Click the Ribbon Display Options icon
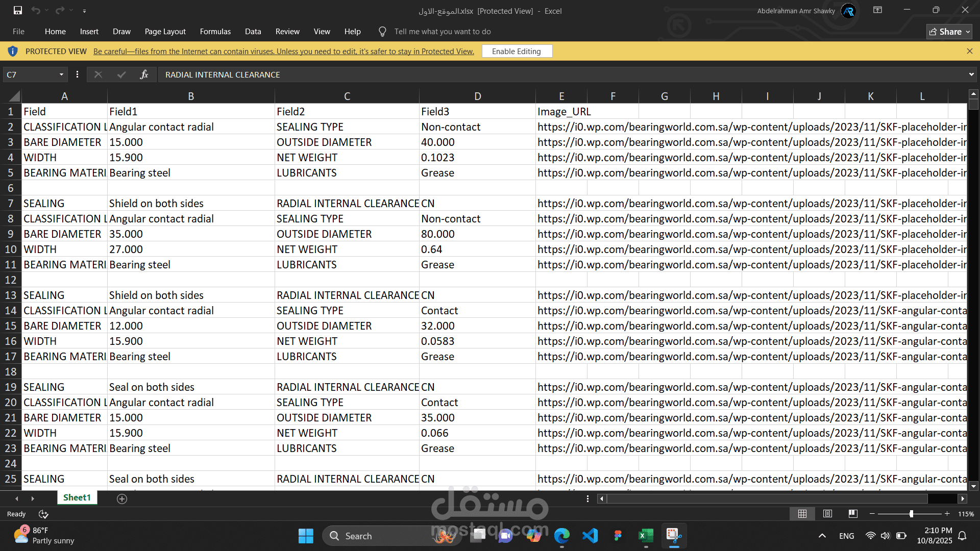Screen dimensions: 980x551 [x=877, y=10]
